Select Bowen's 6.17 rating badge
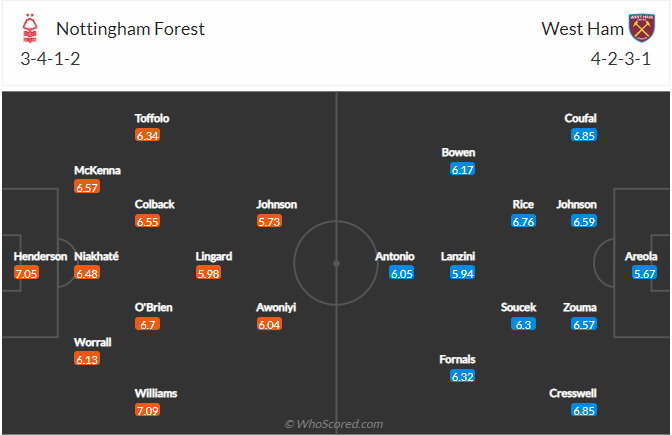672x435 pixels. (x=462, y=170)
